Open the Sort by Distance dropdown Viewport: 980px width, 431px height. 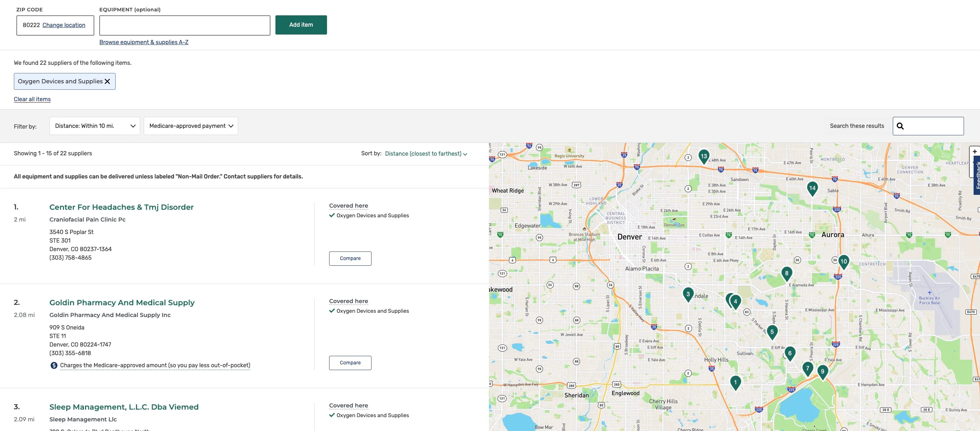426,154
